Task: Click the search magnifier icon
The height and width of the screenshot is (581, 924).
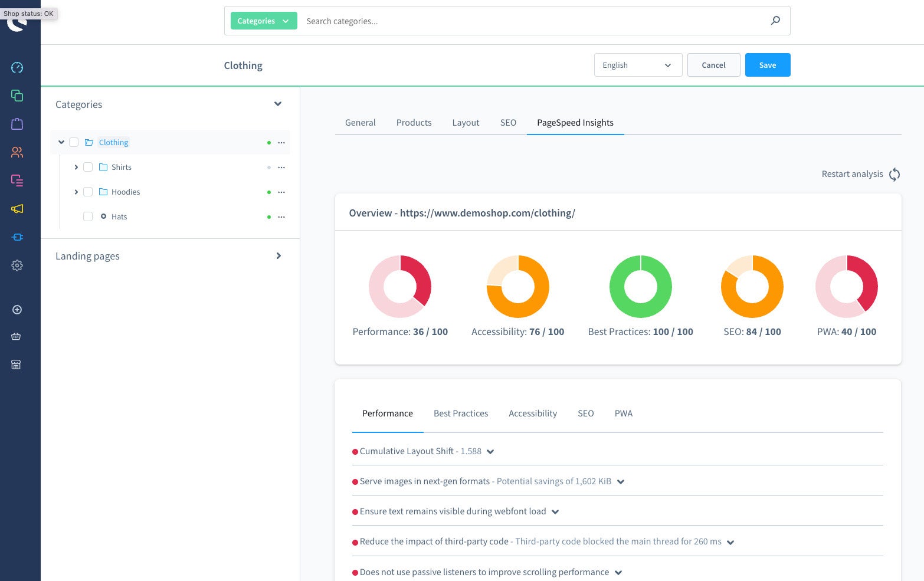Action: [x=775, y=21]
